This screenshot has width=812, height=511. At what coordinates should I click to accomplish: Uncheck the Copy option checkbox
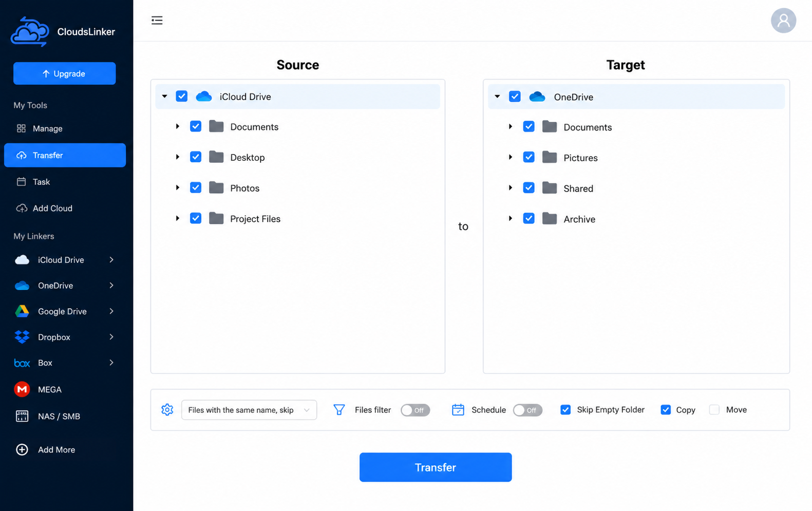tap(666, 410)
